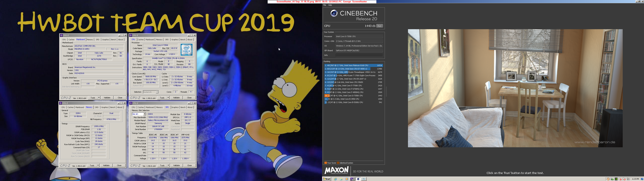Click CPU-Z title icon of Mainboard window
This screenshot has width=644, height=181.
(x=61, y=36)
